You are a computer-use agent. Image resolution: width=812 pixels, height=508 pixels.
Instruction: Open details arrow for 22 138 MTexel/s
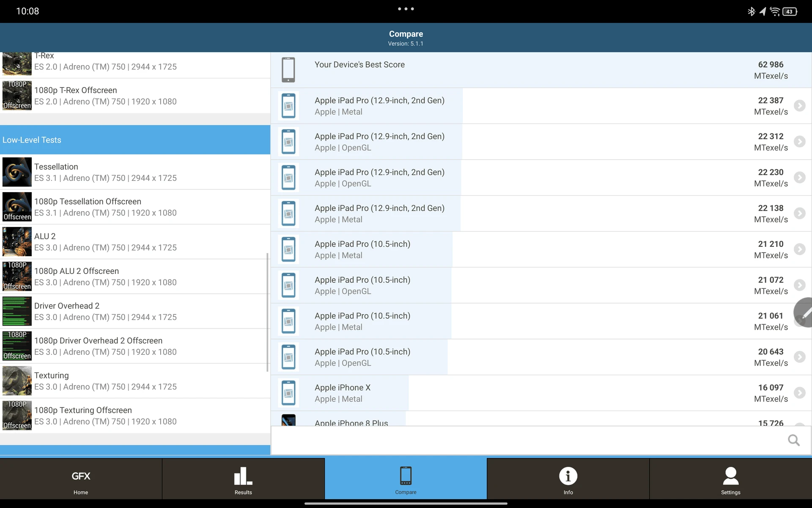799,213
